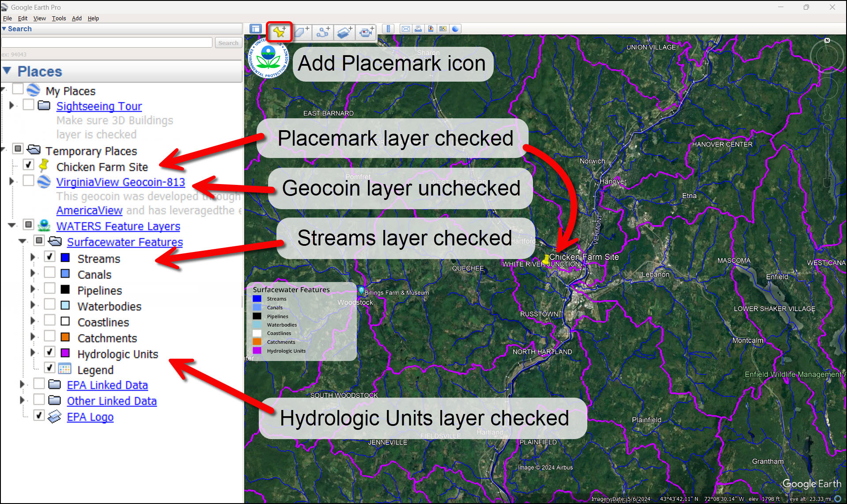
Task: Click the yellow Chicken Farm Site map pin
Action: 546,260
